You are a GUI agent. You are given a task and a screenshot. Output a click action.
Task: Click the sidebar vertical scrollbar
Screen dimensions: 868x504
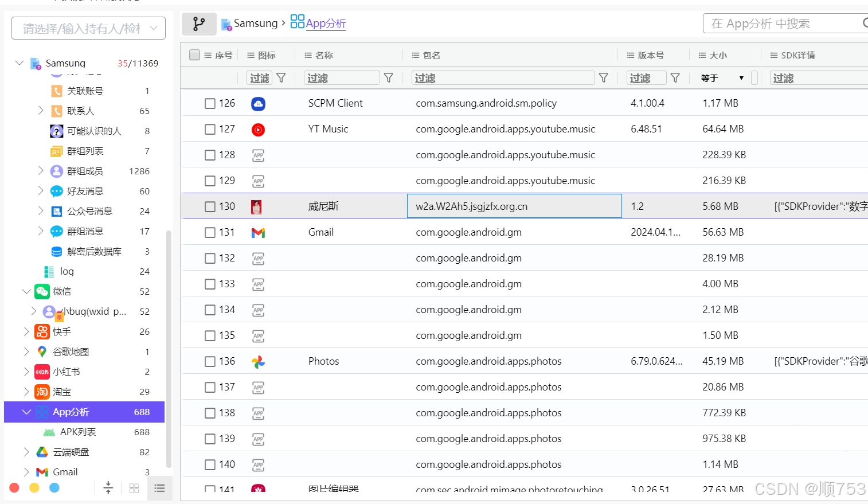point(169,350)
